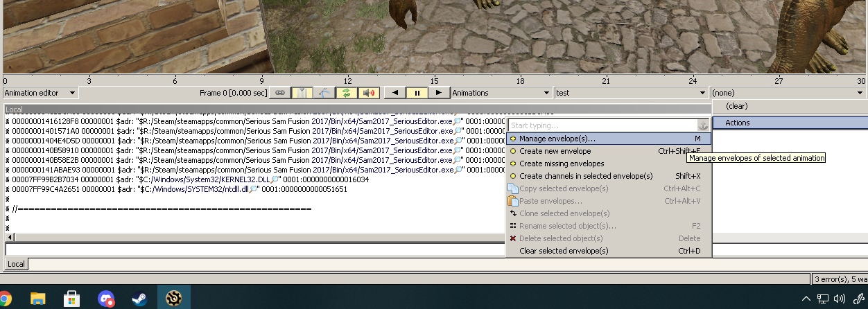868x309 pixels.
Task: Open the (none) dropdown
Action: (788, 93)
